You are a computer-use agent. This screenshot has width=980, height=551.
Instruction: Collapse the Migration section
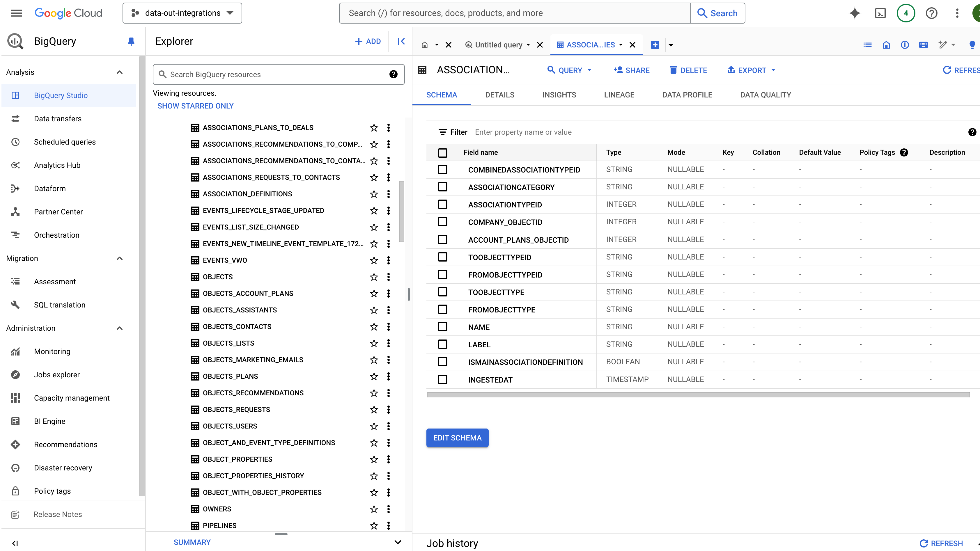pyautogui.click(x=119, y=259)
